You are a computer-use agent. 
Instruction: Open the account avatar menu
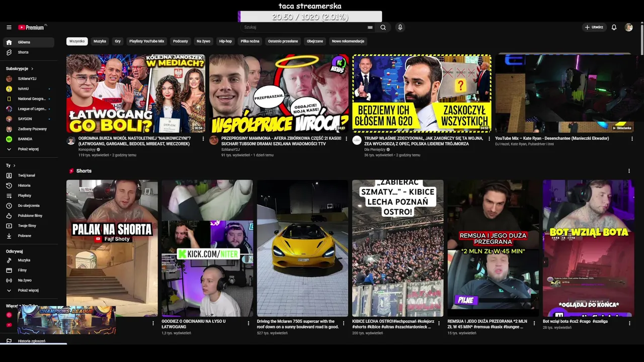(628, 27)
